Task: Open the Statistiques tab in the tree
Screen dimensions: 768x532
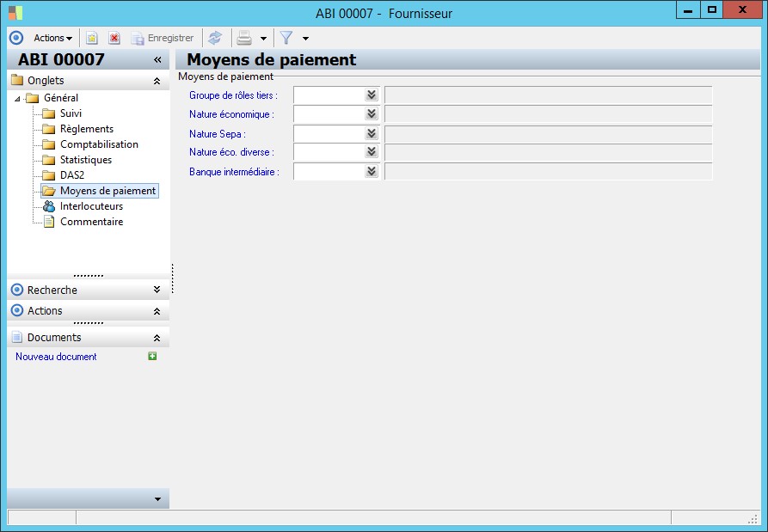Action: (x=86, y=160)
